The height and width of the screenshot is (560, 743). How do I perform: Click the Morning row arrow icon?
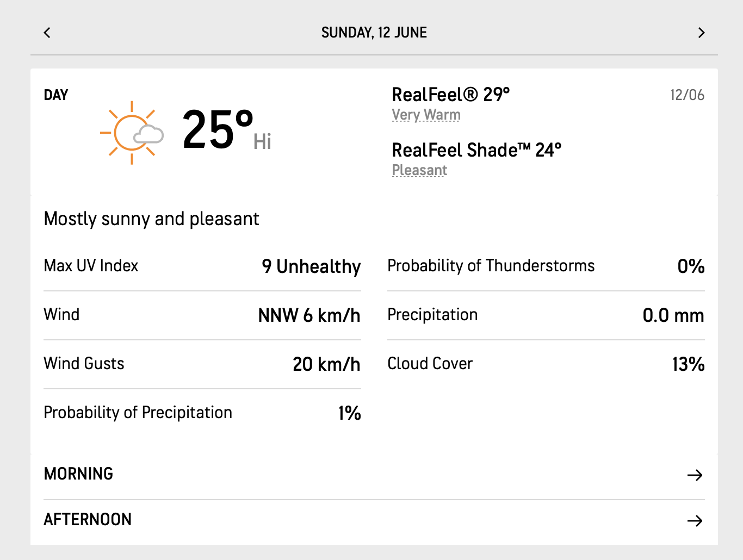pos(695,475)
